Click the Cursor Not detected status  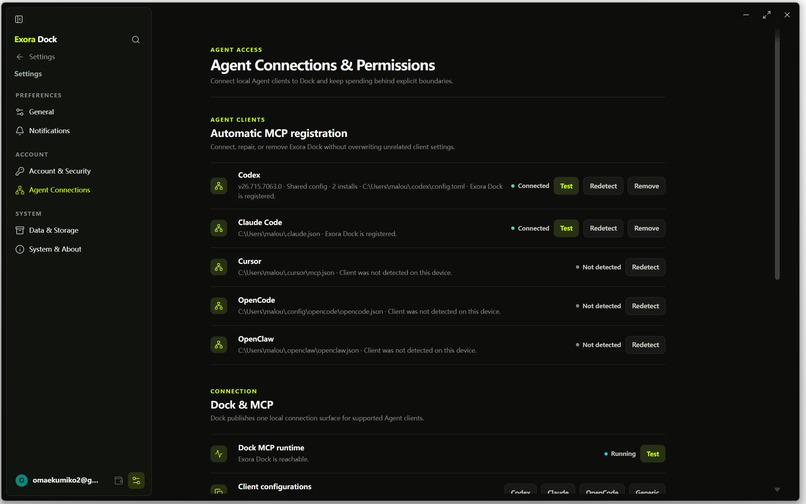click(x=598, y=267)
